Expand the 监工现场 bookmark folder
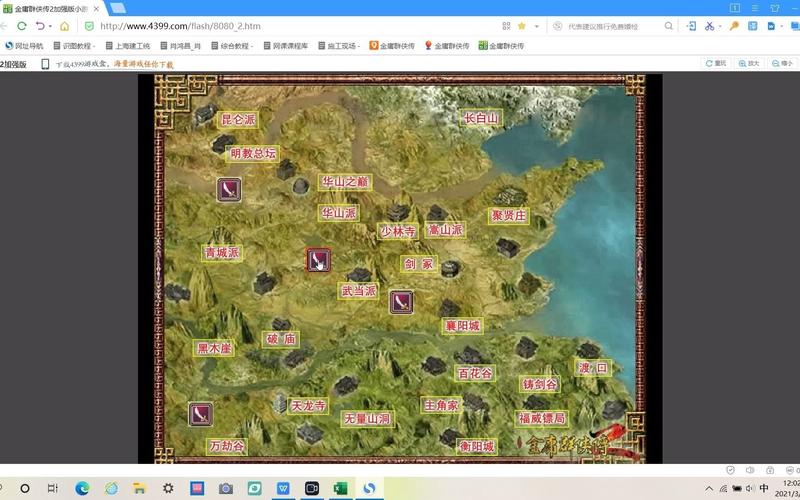 click(x=339, y=45)
